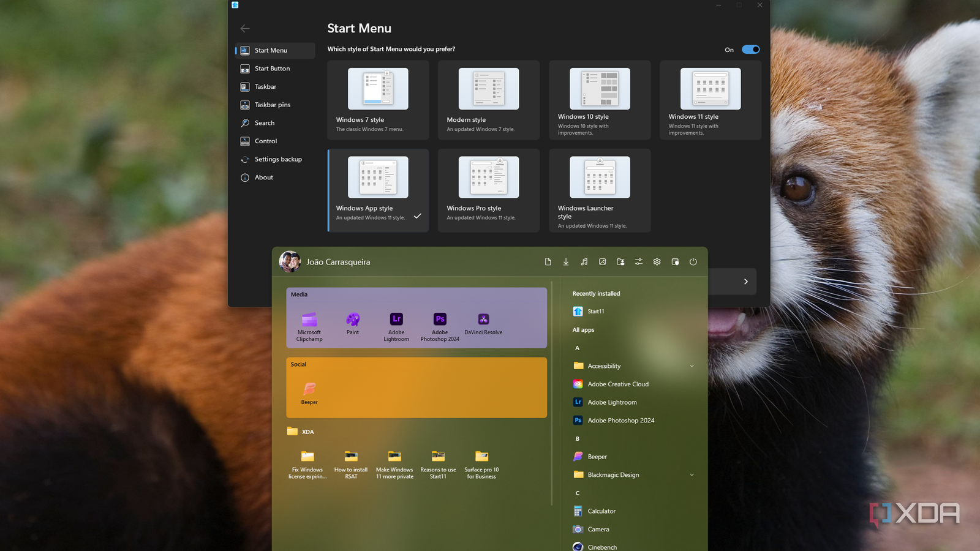This screenshot has width=980, height=551.
Task: Launch Adobe Lightroom from the Media group
Action: (x=396, y=326)
